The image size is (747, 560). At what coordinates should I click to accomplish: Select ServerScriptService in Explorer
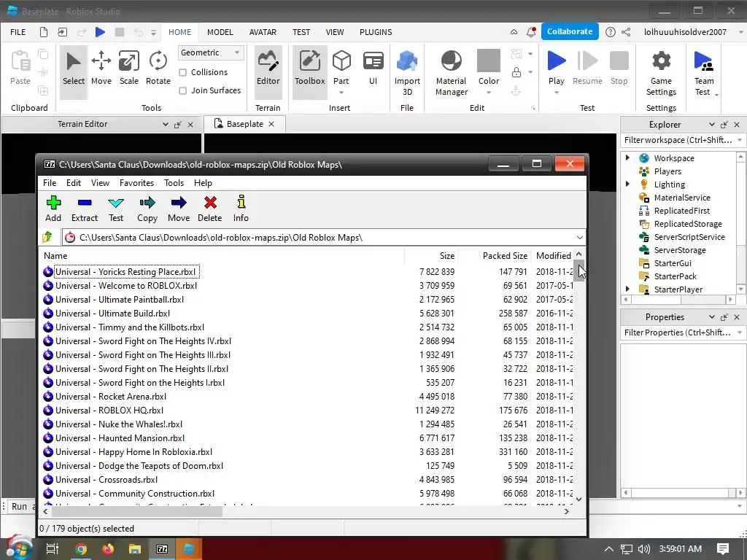click(x=689, y=237)
